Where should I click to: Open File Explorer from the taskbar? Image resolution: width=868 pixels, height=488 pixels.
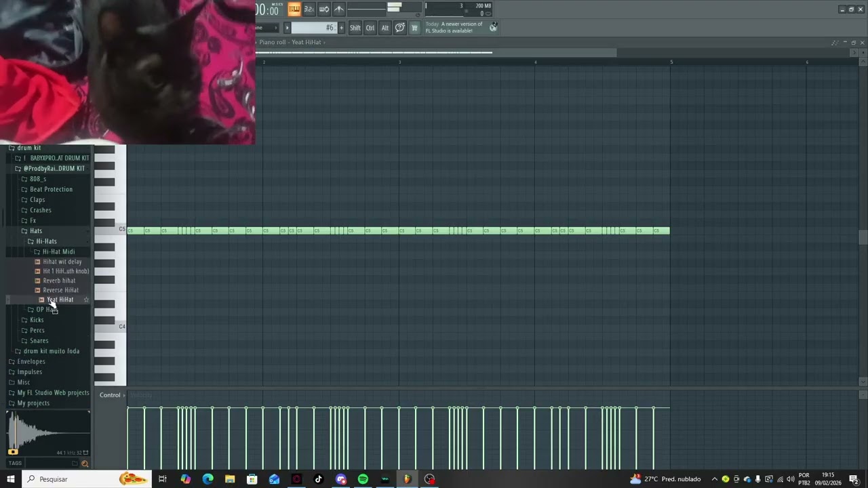click(x=230, y=479)
